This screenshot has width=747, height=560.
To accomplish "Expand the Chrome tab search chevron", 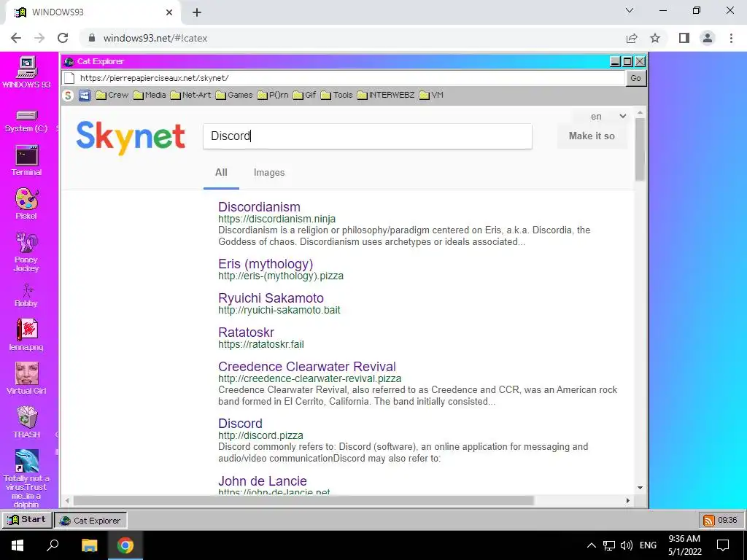I will (630, 10).
